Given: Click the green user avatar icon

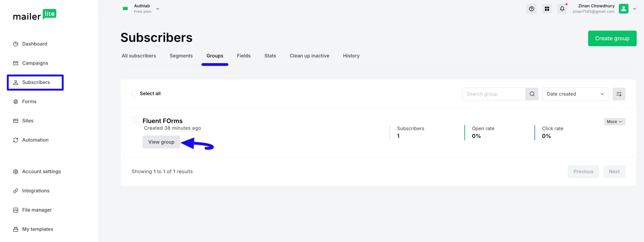Looking at the screenshot, I should tap(623, 9).
